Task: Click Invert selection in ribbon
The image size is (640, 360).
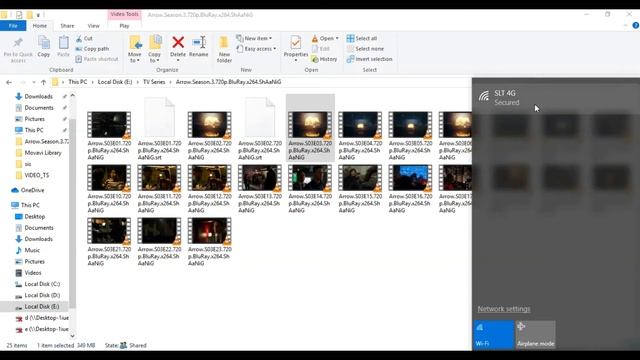Action: (369, 59)
